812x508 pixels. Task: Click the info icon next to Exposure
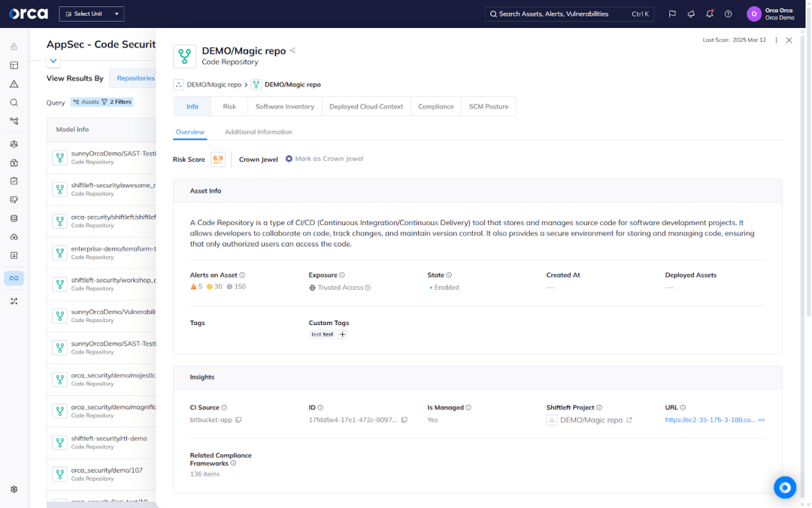pos(342,275)
